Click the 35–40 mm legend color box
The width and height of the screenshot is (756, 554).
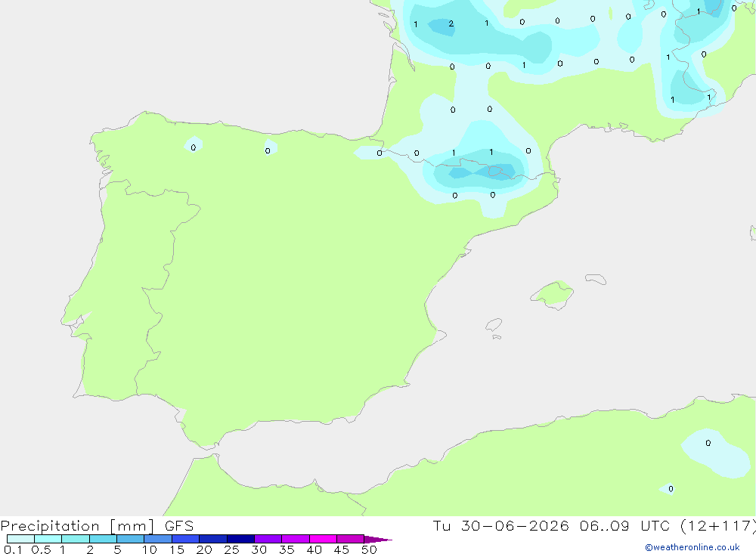[x=296, y=539]
